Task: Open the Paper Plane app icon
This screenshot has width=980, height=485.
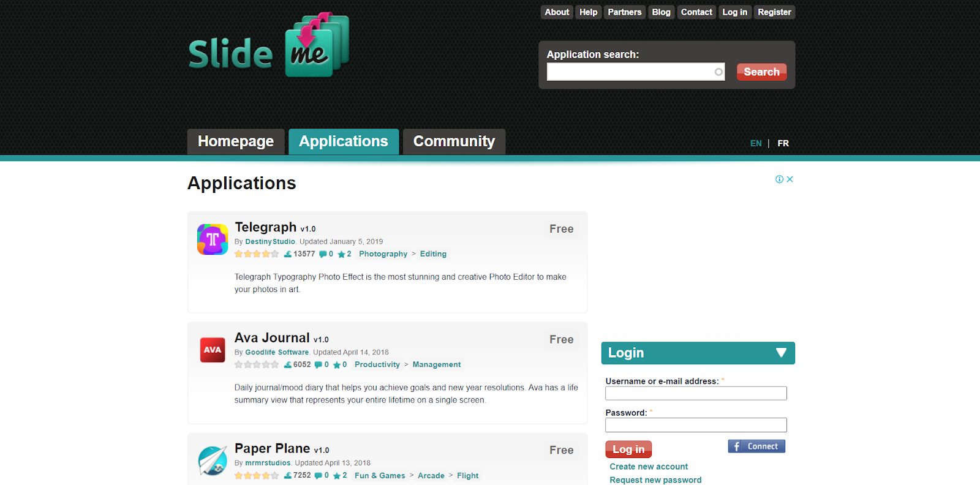Action: [x=213, y=461]
